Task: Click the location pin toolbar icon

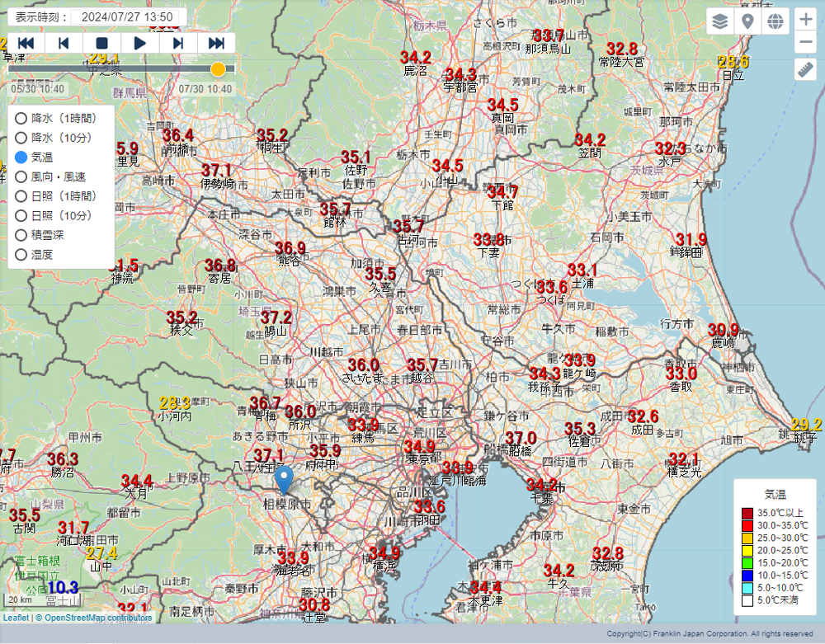Action: coord(747,21)
